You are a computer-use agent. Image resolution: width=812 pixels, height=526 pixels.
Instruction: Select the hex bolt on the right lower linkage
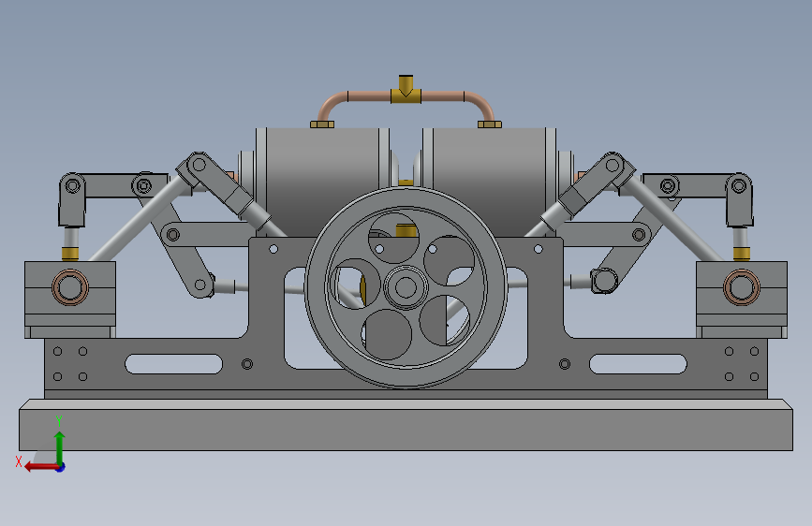[604, 281]
